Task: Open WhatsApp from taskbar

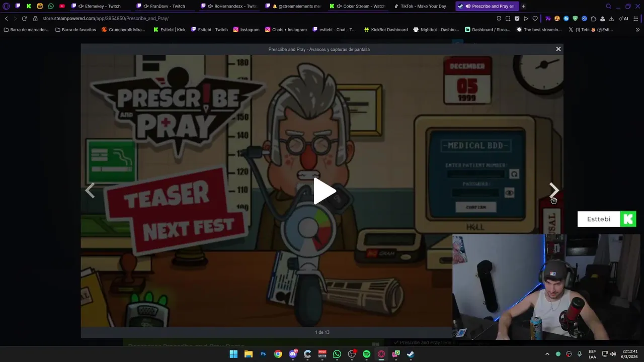Action: 337,354
